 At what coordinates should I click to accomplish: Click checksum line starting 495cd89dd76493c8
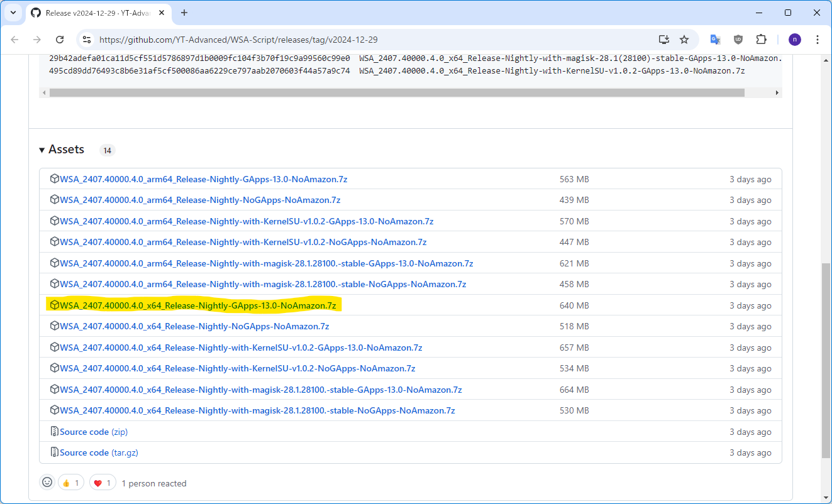[x=397, y=71]
